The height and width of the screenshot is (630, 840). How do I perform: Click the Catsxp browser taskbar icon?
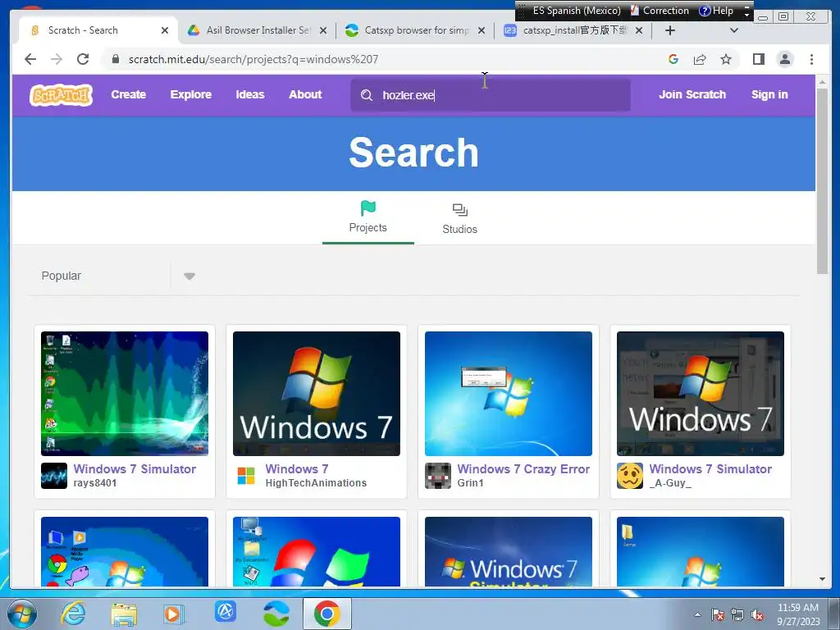pos(276,614)
